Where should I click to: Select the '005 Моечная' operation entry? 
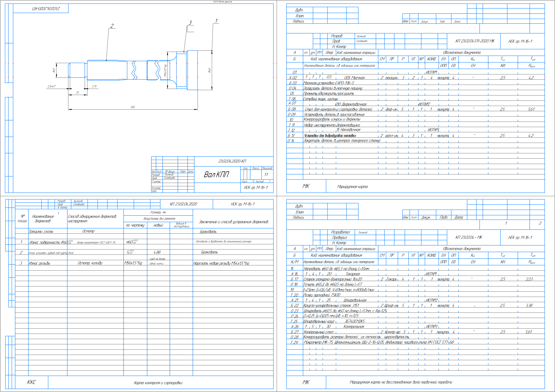[354, 78]
